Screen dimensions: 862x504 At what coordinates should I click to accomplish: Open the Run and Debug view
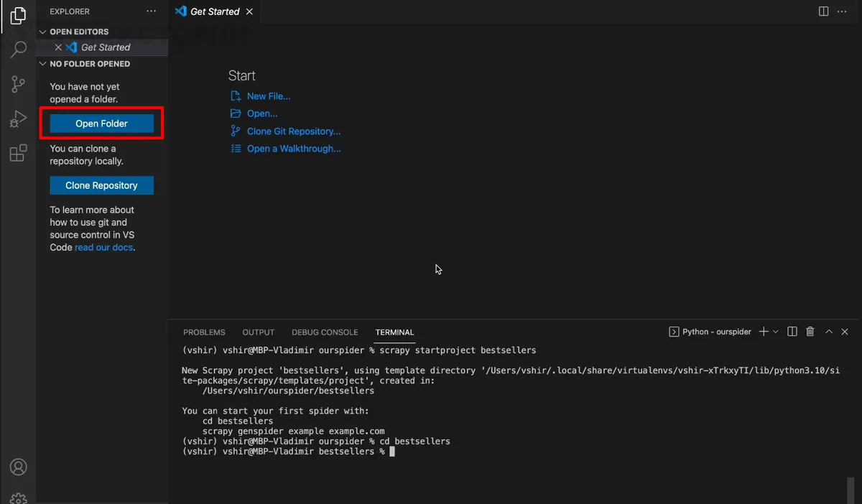pyautogui.click(x=18, y=118)
